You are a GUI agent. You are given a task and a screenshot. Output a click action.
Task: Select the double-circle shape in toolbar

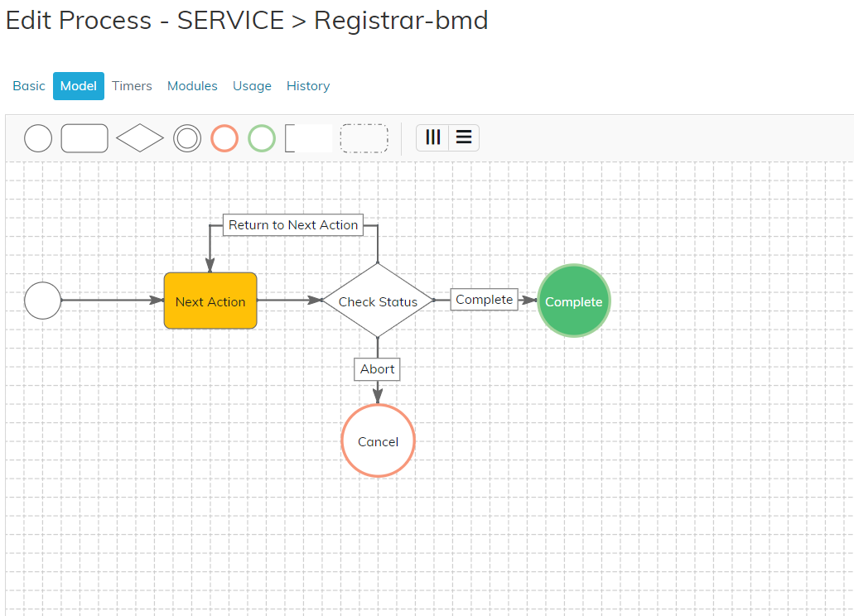[187, 138]
